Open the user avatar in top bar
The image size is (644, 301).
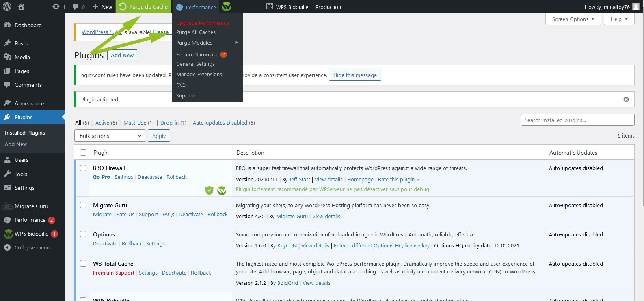click(x=635, y=7)
